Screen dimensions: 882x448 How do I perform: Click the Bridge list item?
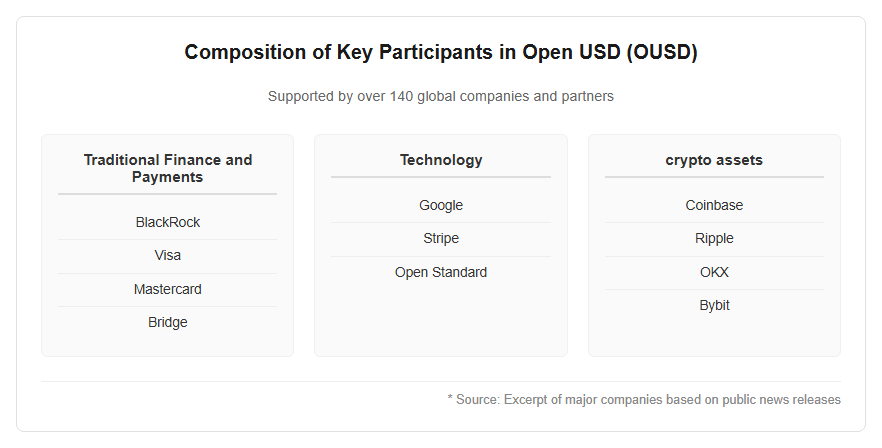168,322
